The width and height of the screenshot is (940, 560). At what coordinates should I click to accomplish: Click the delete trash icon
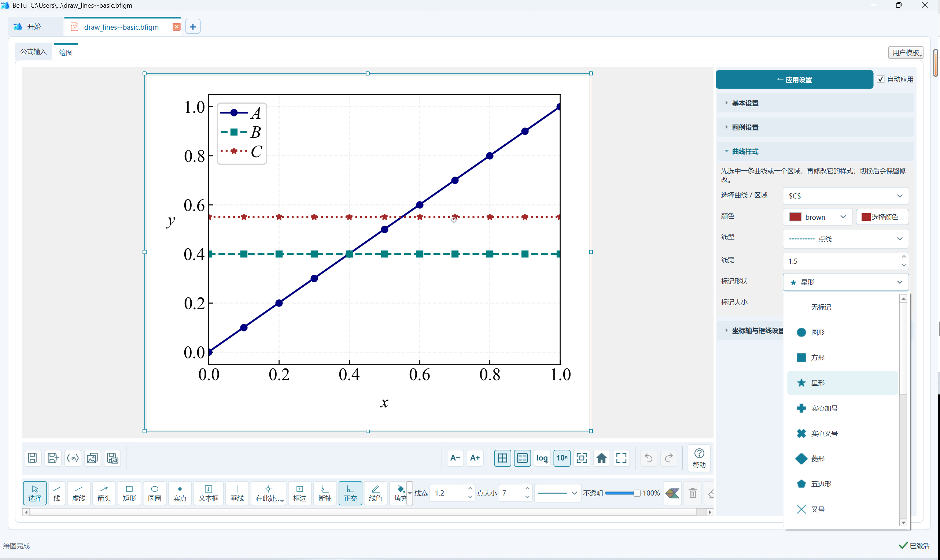(692, 493)
